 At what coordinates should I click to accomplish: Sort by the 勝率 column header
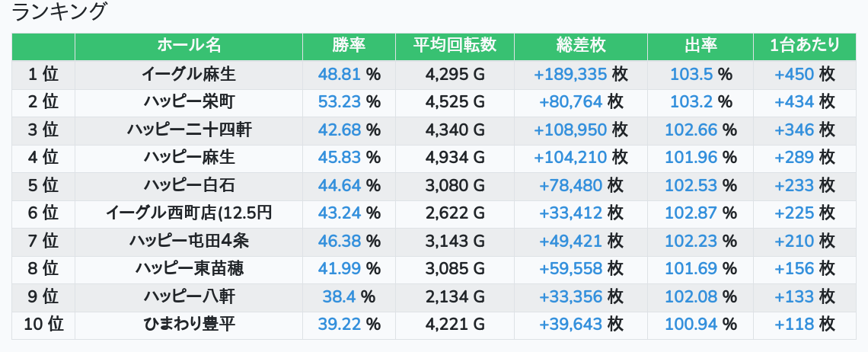coord(349,46)
